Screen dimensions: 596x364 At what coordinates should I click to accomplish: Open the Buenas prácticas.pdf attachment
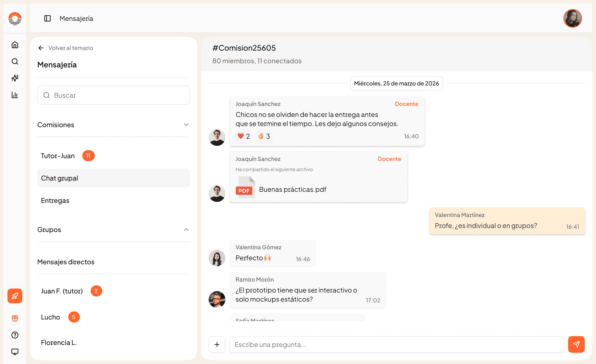[292, 189]
